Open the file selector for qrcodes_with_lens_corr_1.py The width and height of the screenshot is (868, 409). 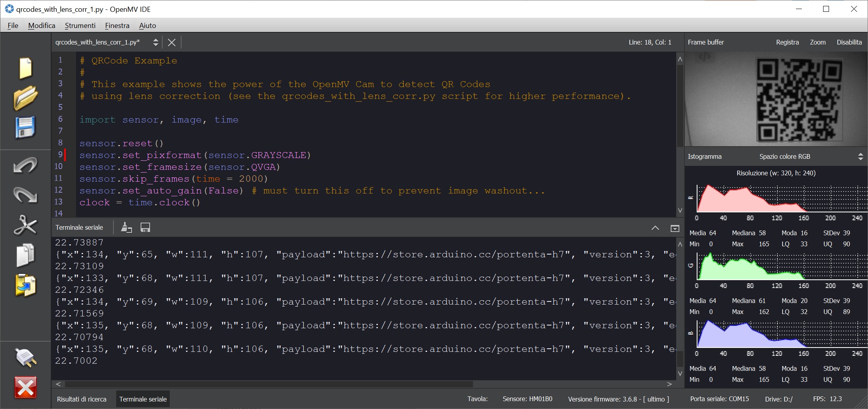click(156, 42)
